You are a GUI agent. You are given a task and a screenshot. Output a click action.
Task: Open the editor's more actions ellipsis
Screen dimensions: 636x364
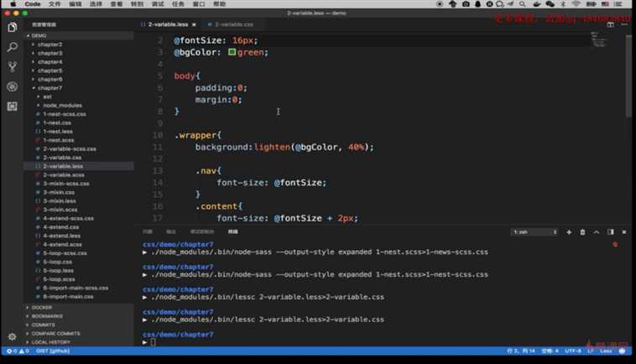(x=624, y=24)
